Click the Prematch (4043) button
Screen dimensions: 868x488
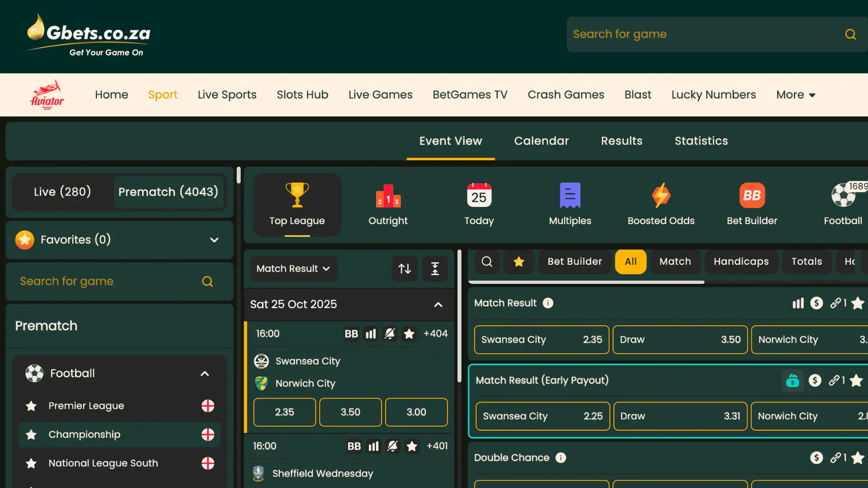pos(168,192)
